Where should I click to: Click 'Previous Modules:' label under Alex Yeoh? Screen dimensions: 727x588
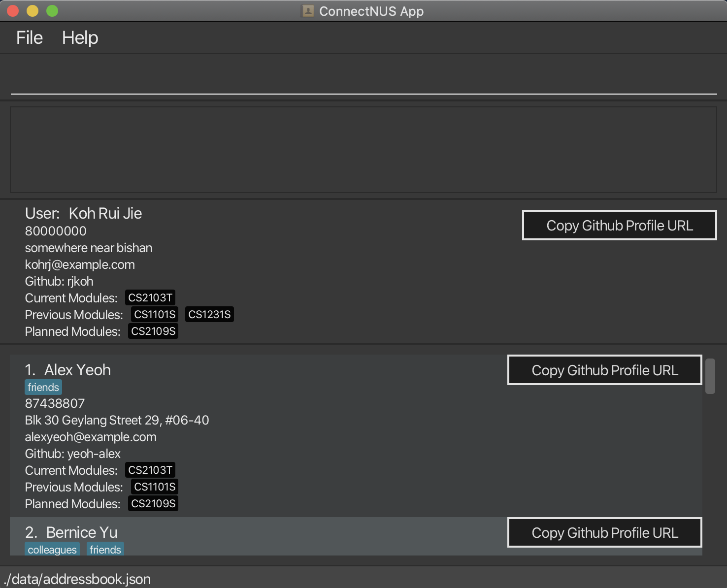[x=74, y=487]
